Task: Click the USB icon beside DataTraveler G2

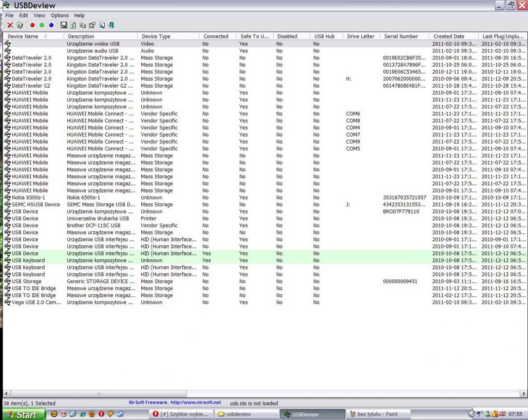Action: click(x=7, y=86)
